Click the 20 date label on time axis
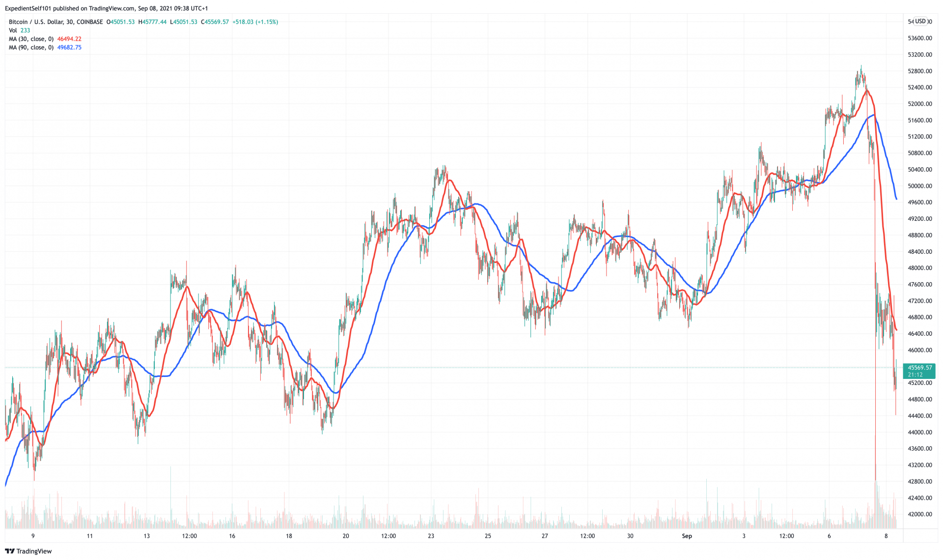The height and width of the screenshot is (560, 943). (x=346, y=536)
